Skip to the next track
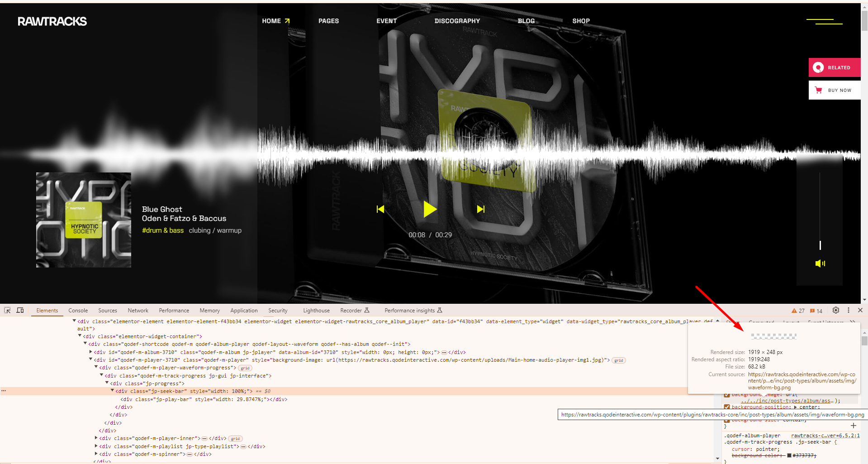868x464 pixels. [481, 209]
